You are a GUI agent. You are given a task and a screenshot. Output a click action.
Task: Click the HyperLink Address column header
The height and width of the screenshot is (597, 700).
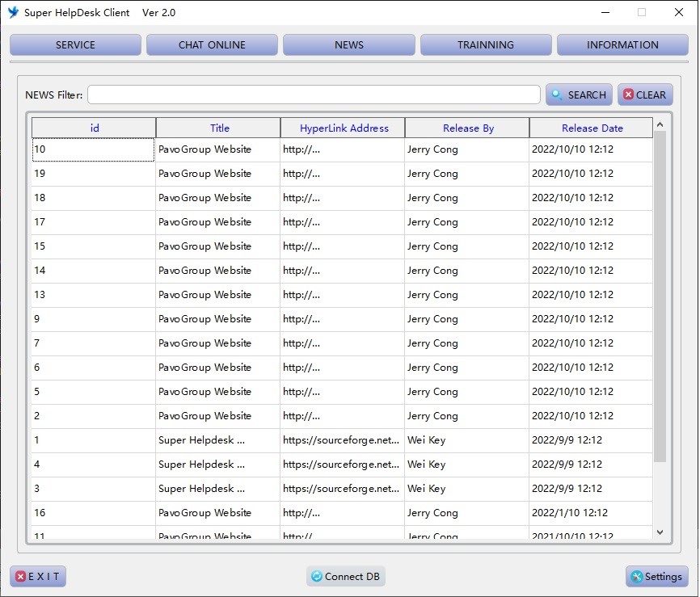pyautogui.click(x=344, y=128)
